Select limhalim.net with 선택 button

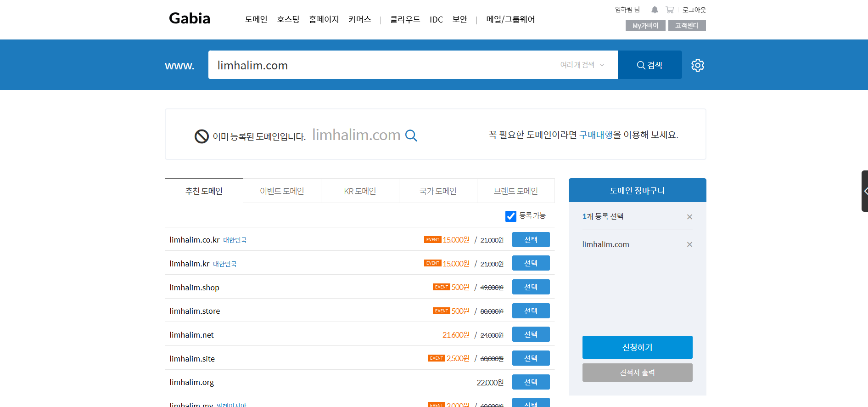click(531, 334)
